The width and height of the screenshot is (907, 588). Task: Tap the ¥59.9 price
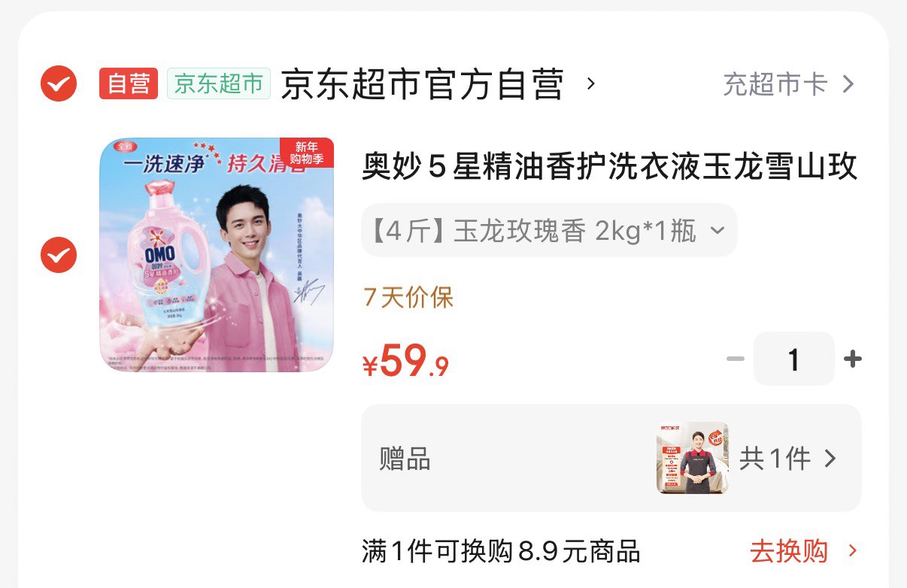[x=406, y=362]
